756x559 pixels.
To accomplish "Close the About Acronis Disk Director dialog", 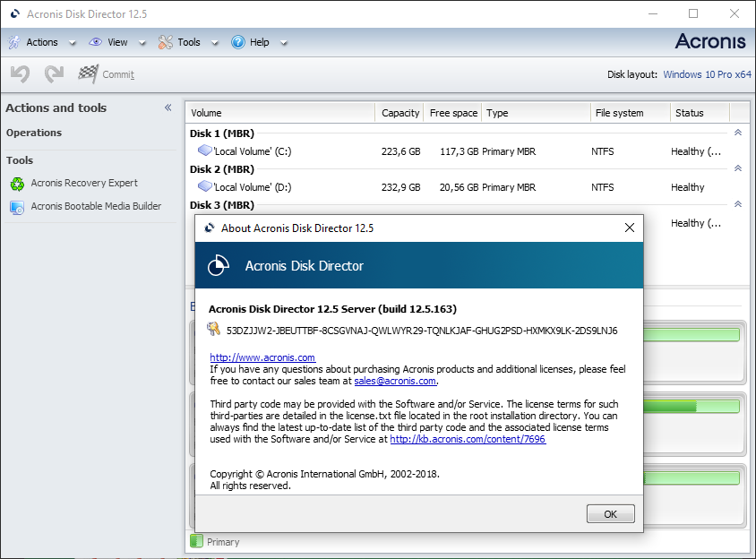I will tap(629, 228).
